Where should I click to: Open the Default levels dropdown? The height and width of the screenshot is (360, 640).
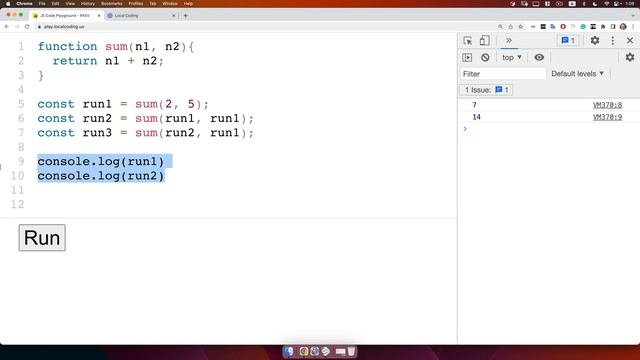point(577,74)
